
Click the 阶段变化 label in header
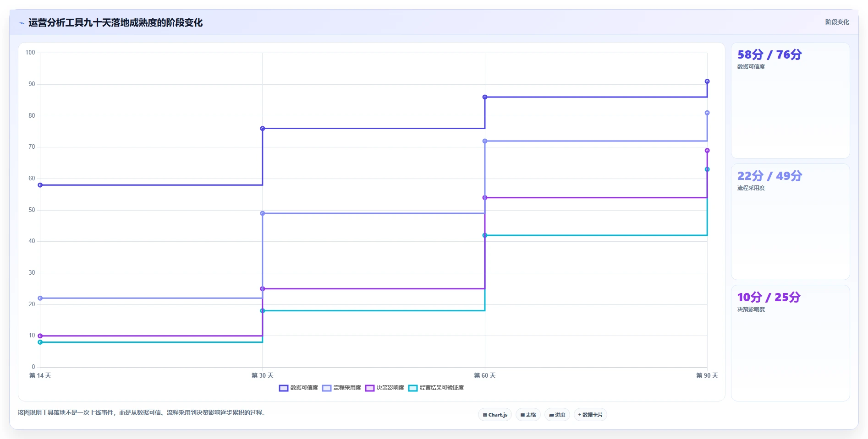click(x=837, y=22)
